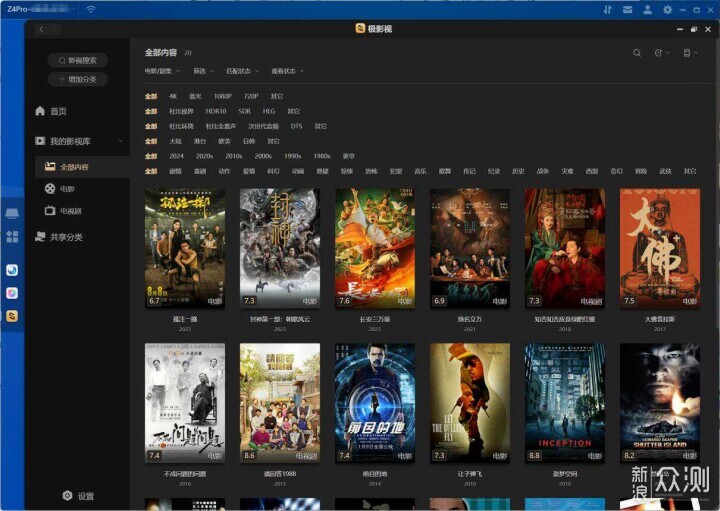Open 封神第一部 movie poster
Viewport: 720px width, 511px height.
click(x=280, y=248)
